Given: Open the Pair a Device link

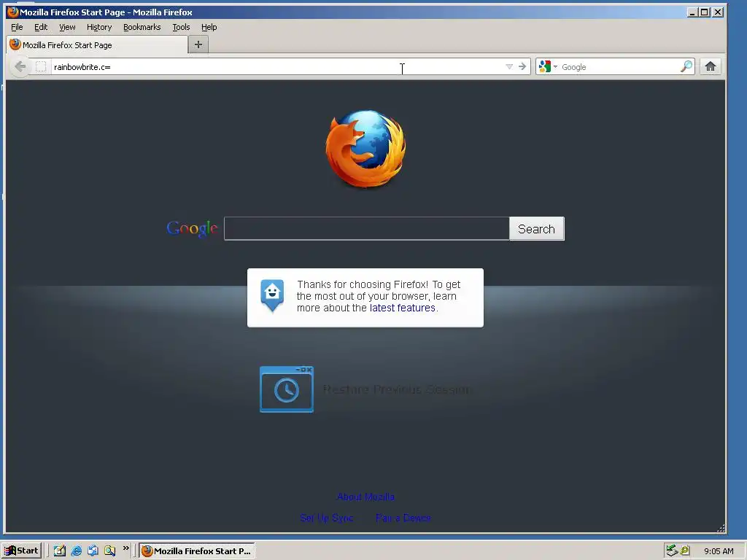Looking at the screenshot, I should click(403, 518).
